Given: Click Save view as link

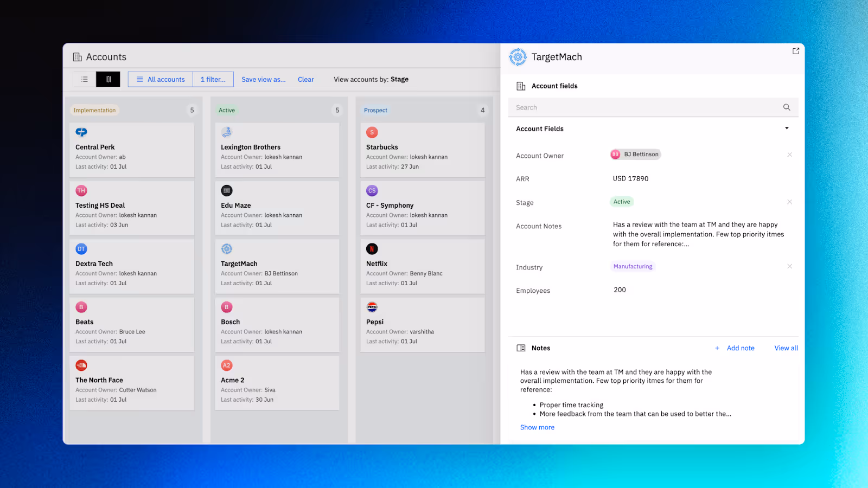Looking at the screenshot, I should (x=264, y=79).
